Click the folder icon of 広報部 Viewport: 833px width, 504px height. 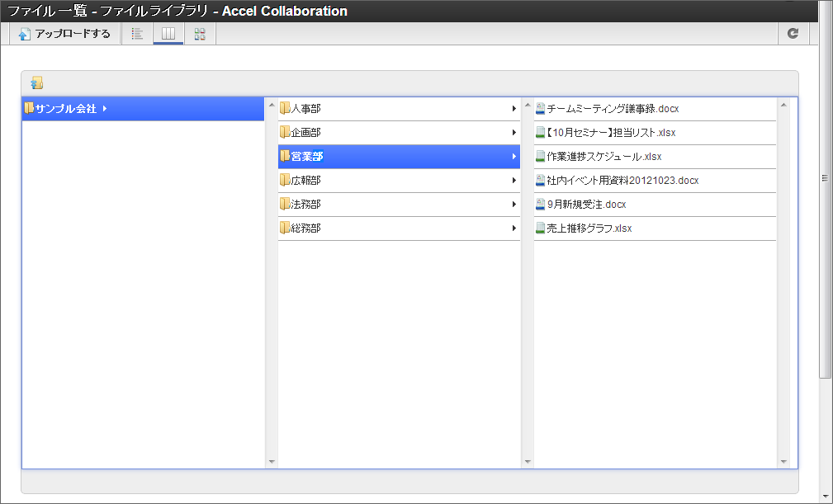(285, 180)
